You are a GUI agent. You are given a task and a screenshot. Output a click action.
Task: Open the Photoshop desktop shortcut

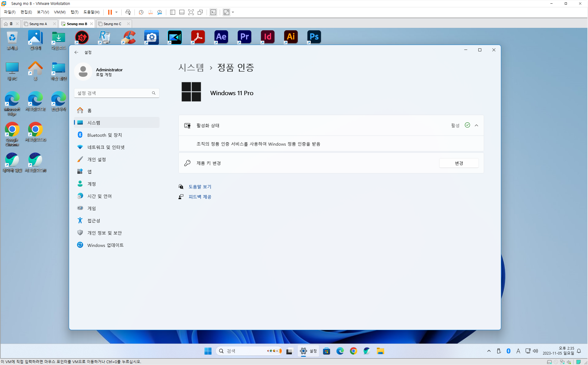tap(314, 37)
